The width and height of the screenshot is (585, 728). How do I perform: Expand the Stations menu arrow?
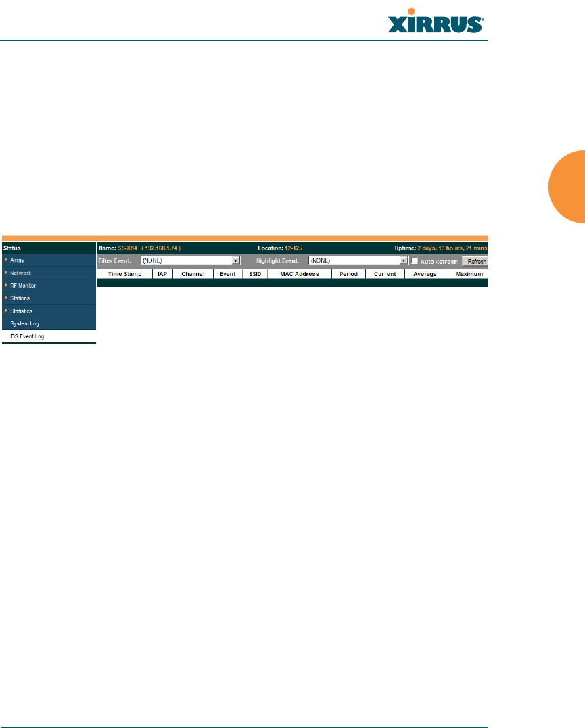[x=6, y=298]
